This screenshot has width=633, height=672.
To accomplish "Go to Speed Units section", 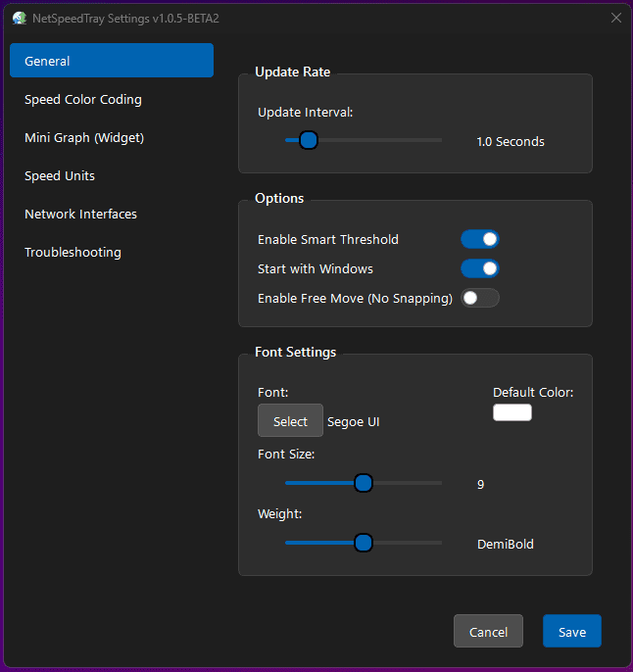I will (60, 175).
